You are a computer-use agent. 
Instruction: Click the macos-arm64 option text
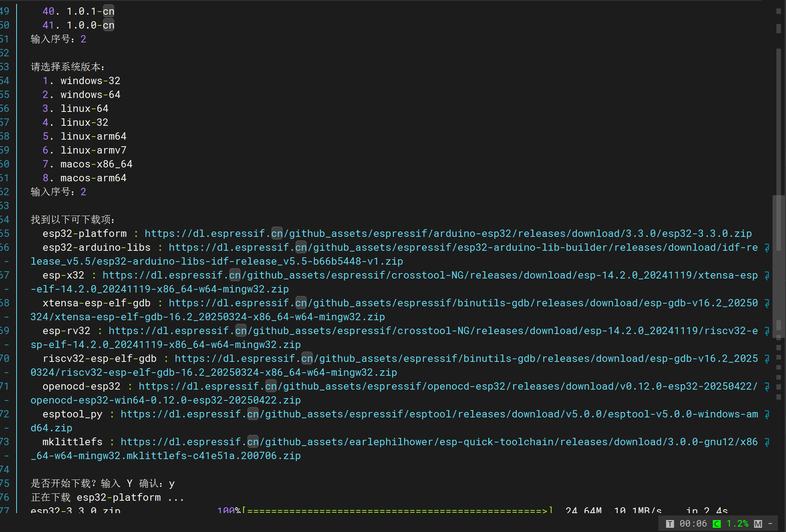[93, 178]
